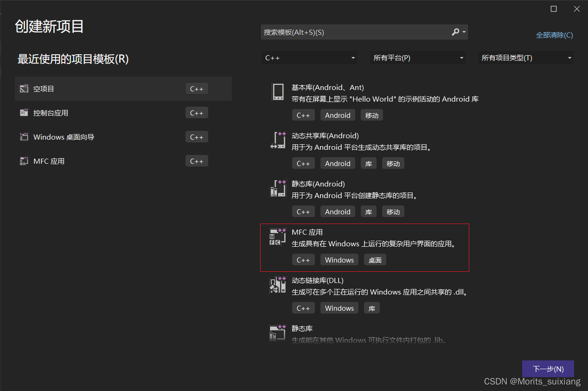Click the search magnifier icon
This screenshot has width=588, height=391.
[x=454, y=32]
